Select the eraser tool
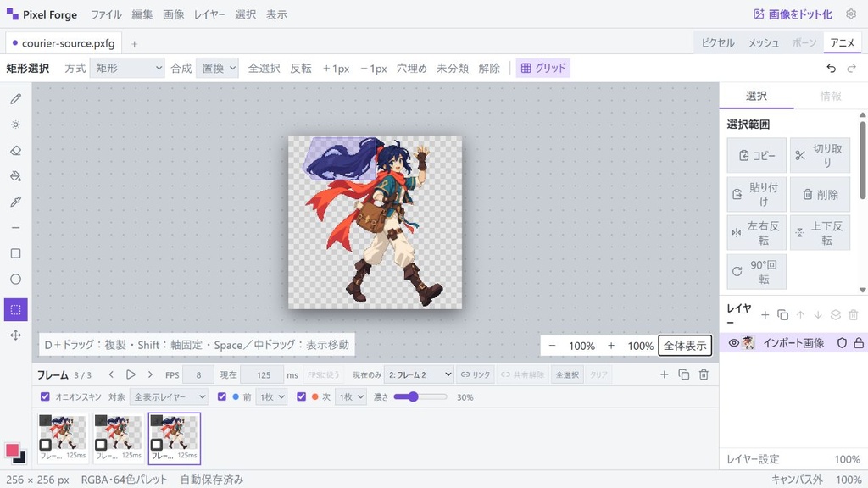The height and width of the screenshot is (488, 868). pyautogui.click(x=15, y=151)
